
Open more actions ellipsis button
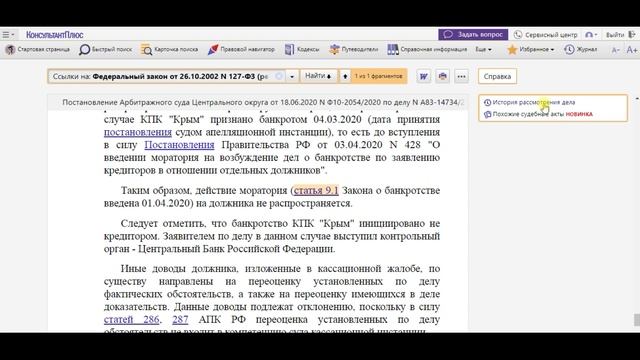pos(462,76)
